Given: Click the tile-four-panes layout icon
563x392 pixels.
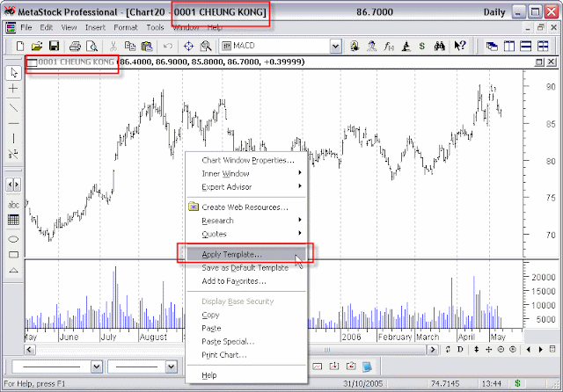Looking at the screenshot, I should 543,46.
